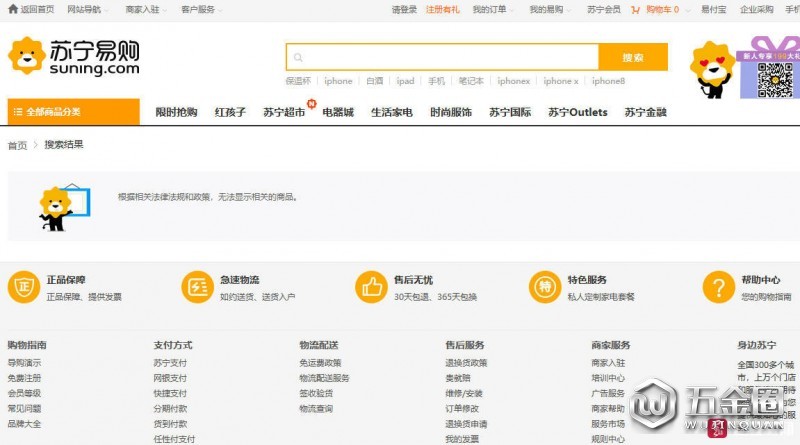800x445 pixels.
Task: Open 物流查询 footer link
Action: [x=316, y=409]
